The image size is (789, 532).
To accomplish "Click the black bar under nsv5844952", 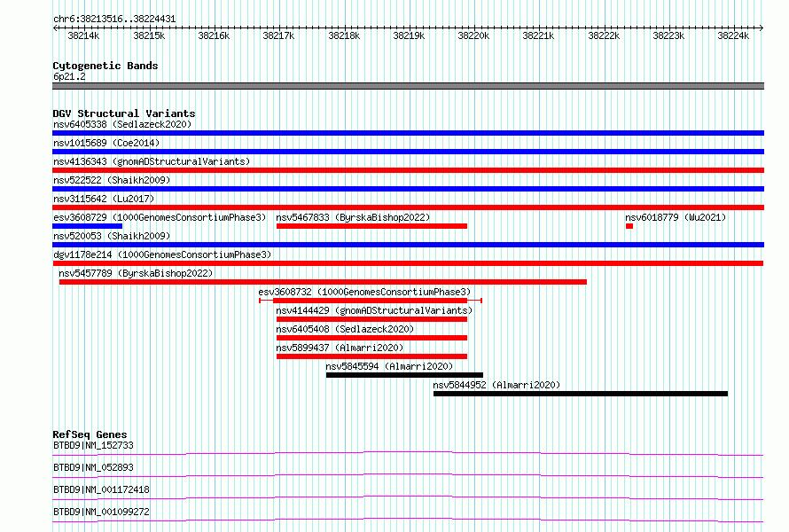I will point(581,394).
